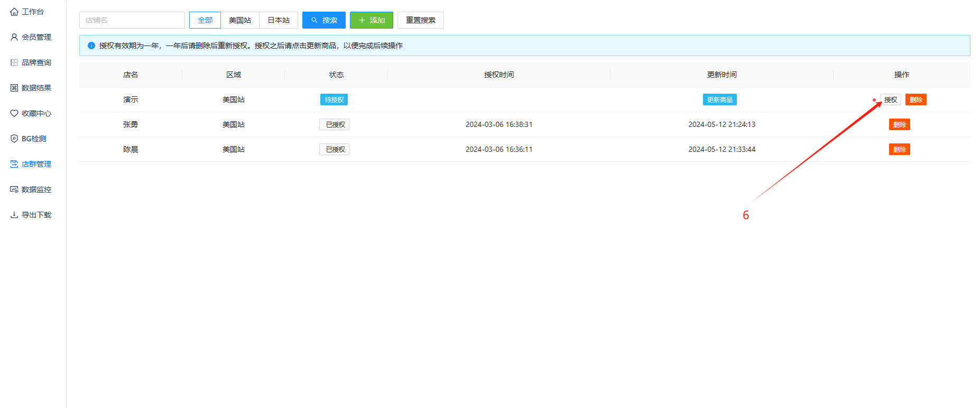Viewport: 980px width, 408px height.
Task: Click the 店群管理 sidebar icon
Action: point(14,164)
